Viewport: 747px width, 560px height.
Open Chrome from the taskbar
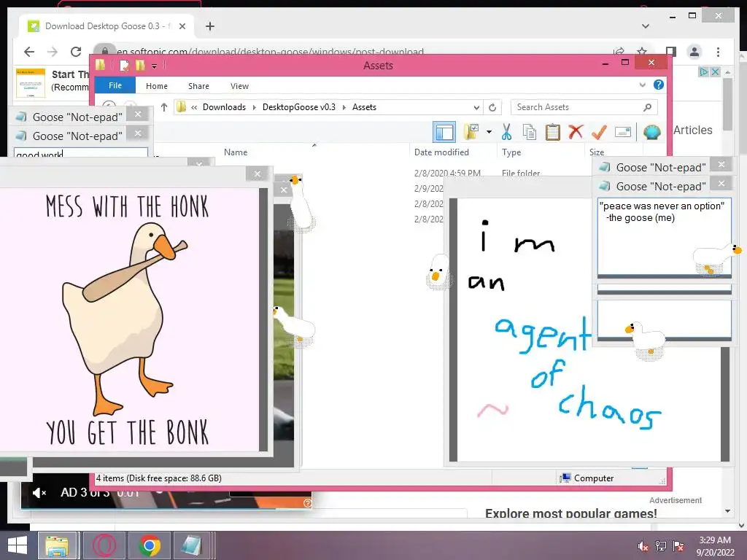(x=149, y=545)
